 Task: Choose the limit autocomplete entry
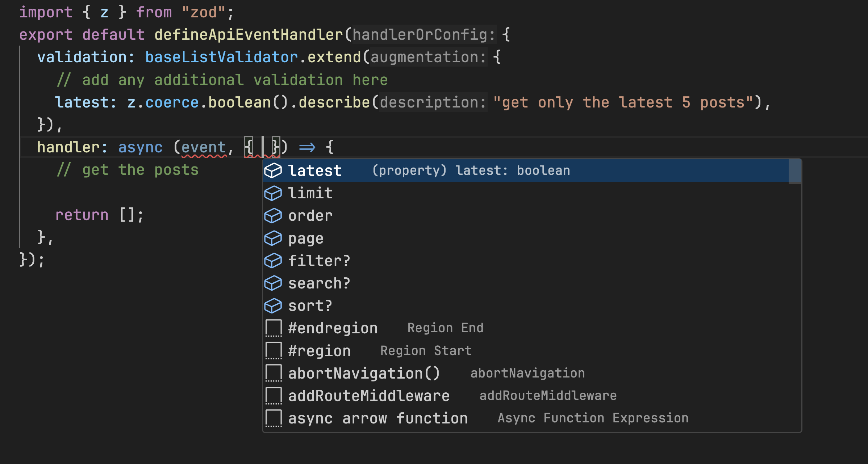tap(310, 193)
